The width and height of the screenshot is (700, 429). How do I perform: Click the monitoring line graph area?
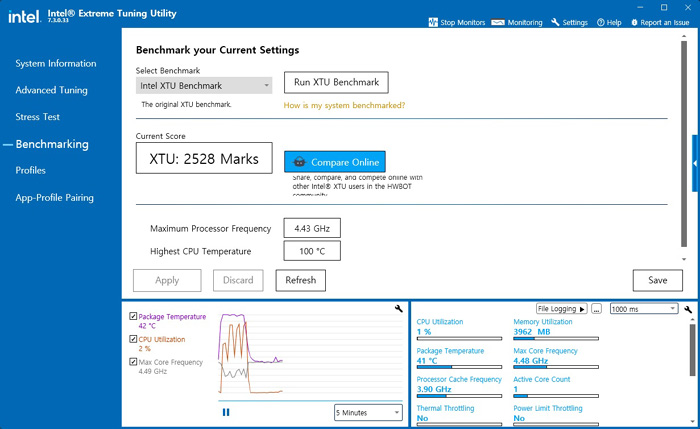[x=310, y=356]
